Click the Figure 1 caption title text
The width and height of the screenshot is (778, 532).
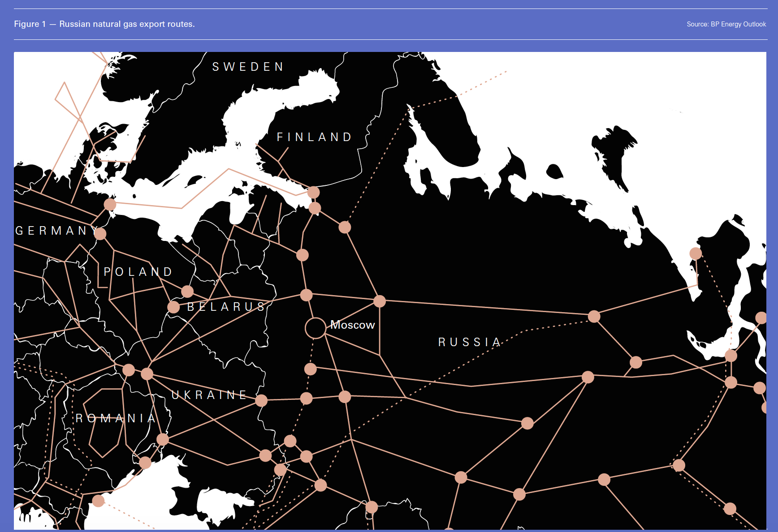click(x=104, y=24)
